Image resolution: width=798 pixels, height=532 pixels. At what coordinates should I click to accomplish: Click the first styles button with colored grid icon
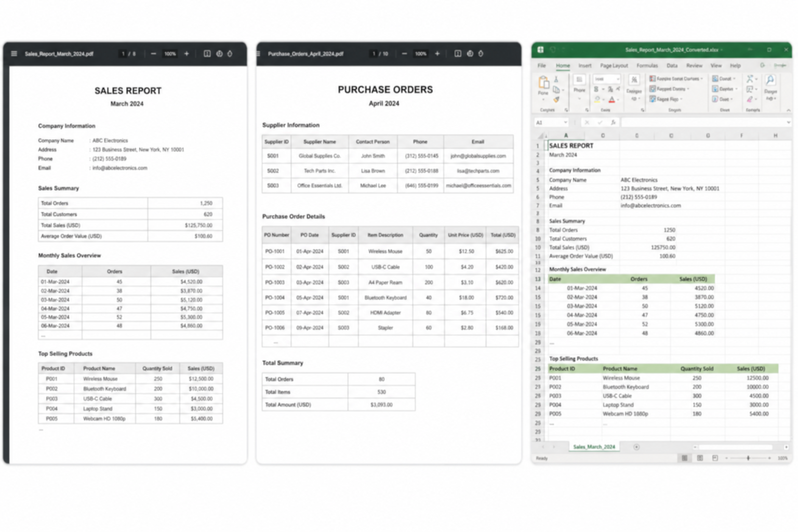tap(676, 79)
